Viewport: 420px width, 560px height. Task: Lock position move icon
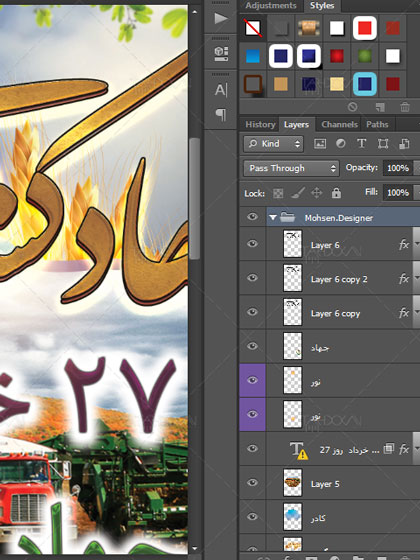click(x=317, y=193)
